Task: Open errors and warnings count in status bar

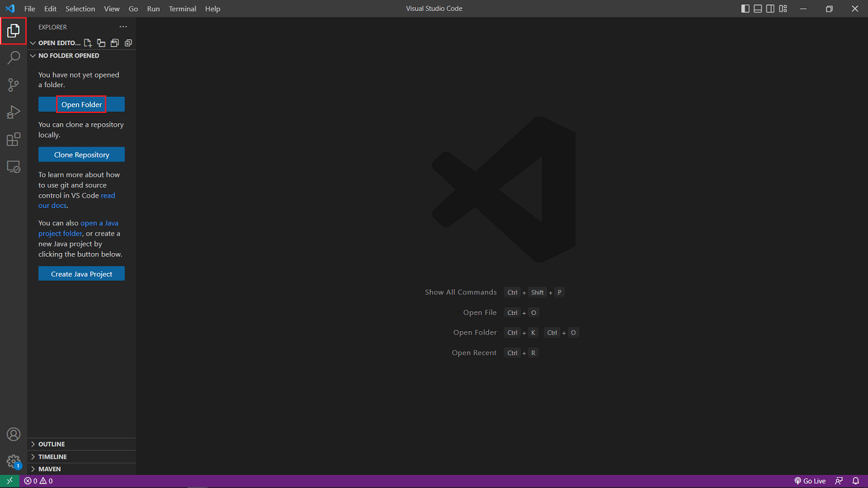Action: pyautogui.click(x=39, y=481)
